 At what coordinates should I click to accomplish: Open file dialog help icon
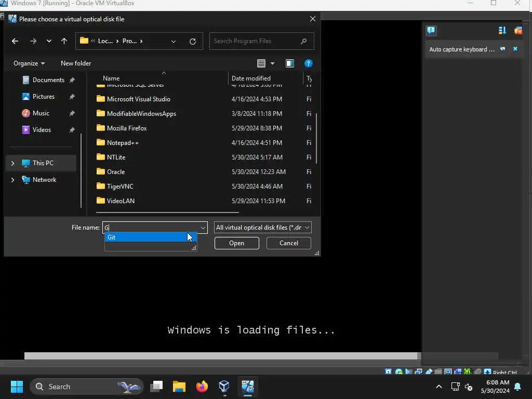(x=308, y=63)
